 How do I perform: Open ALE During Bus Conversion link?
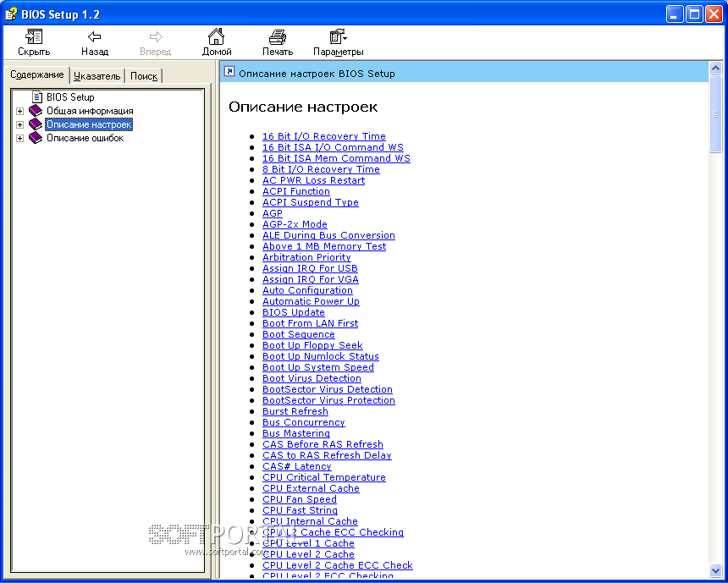[328, 235]
